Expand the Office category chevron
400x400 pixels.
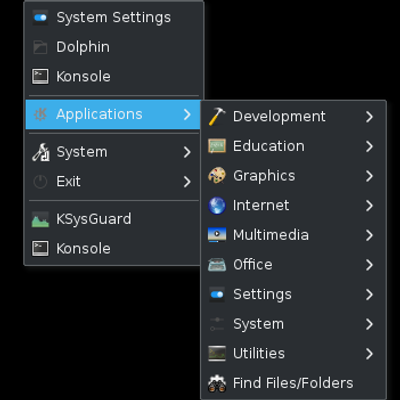coord(369,265)
